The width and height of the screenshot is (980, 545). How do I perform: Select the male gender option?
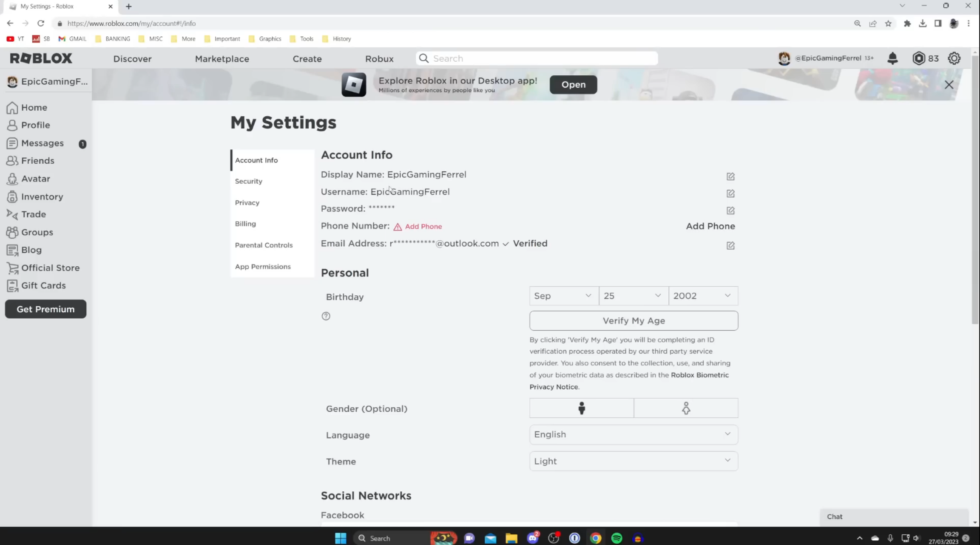(582, 408)
